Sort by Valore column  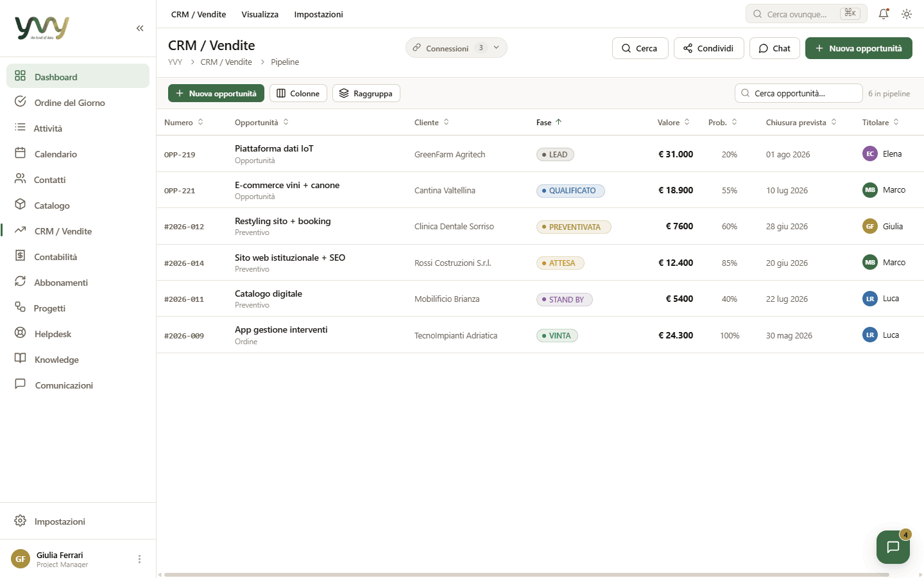pos(674,122)
